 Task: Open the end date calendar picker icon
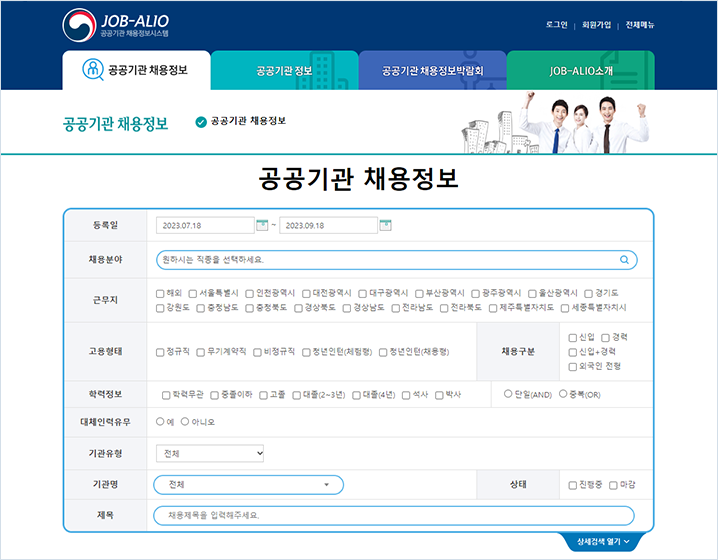385,225
